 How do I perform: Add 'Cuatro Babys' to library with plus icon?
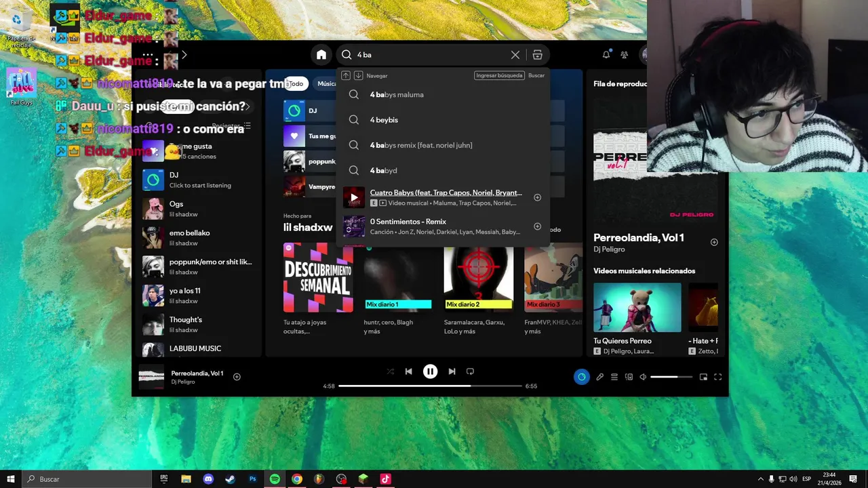537,197
